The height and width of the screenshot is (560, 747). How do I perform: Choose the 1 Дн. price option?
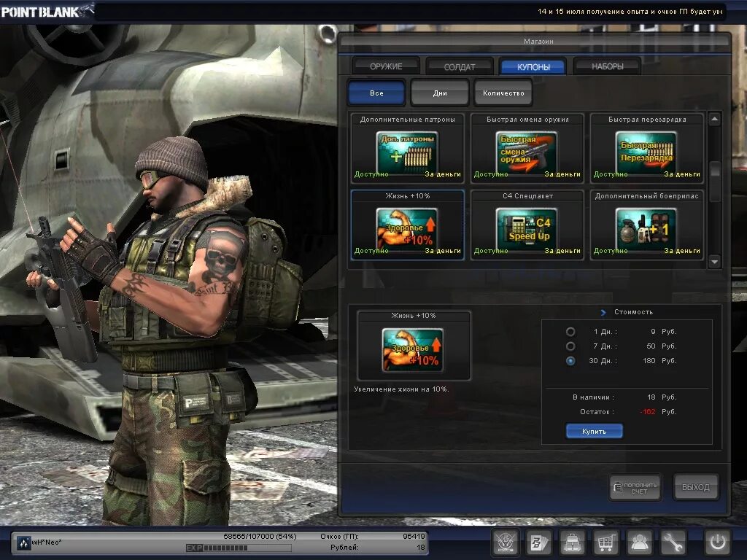(x=570, y=332)
